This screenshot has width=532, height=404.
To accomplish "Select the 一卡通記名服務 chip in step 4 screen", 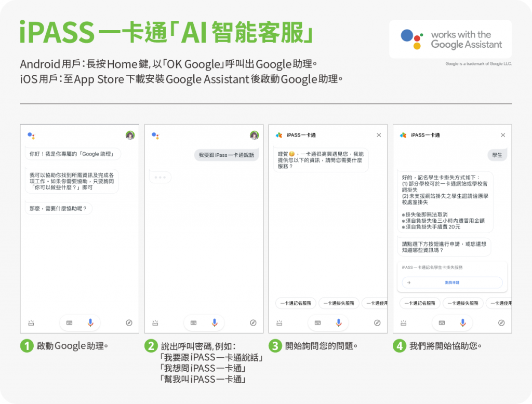I will click(x=420, y=303).
